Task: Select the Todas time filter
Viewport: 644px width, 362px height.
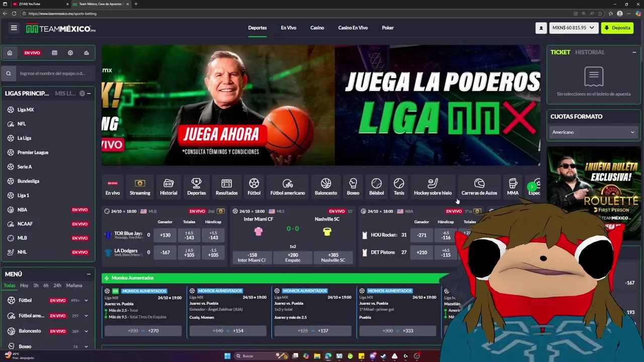Action: pos(10,286)
